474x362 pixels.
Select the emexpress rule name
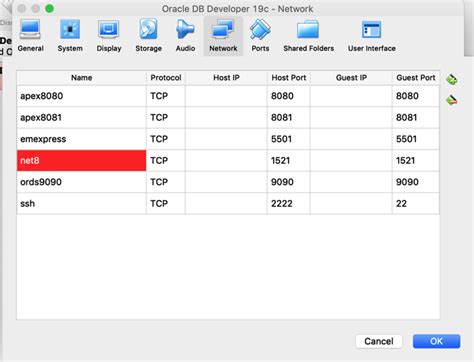pyautogui.click(x=81, y=139)
